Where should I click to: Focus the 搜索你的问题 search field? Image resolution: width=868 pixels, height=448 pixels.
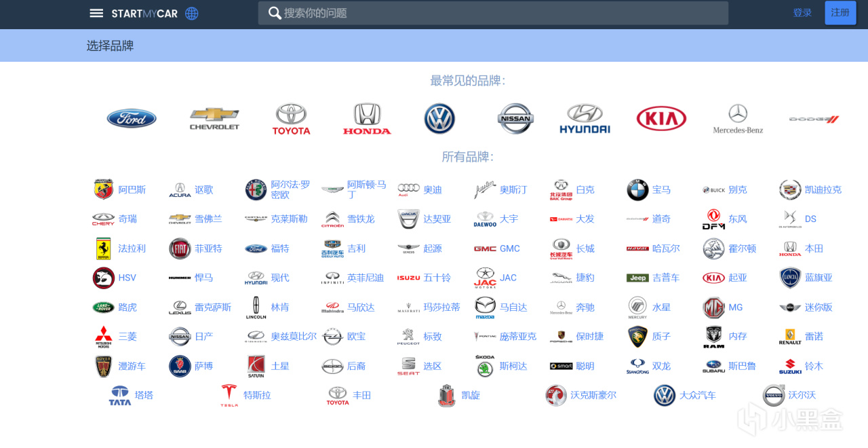coord(493,13)
